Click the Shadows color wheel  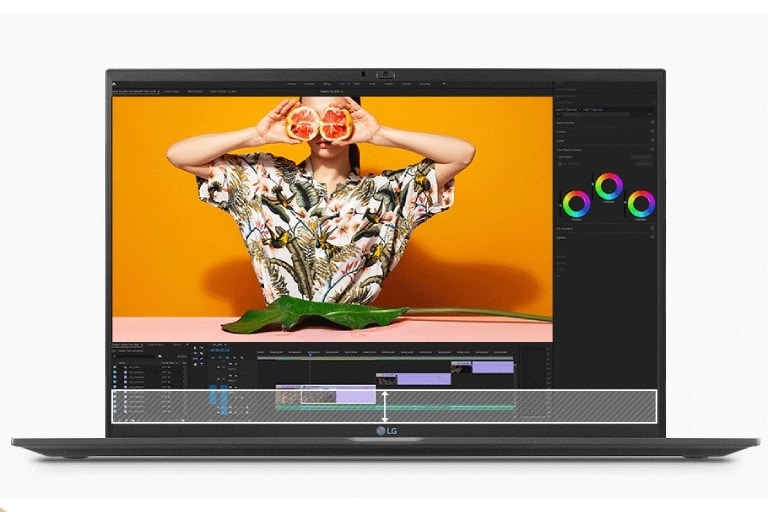[576, 204]
